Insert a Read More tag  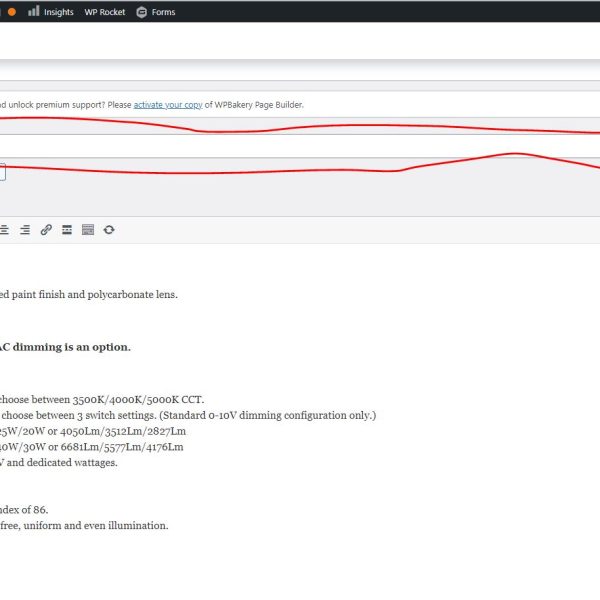click(67, 230)
